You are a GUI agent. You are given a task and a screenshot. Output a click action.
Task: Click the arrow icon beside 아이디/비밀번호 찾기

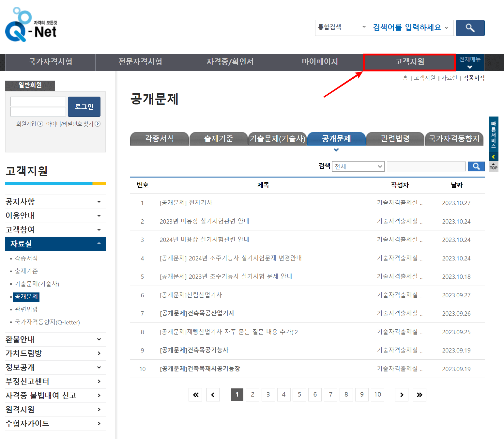[x=98, y=124]
